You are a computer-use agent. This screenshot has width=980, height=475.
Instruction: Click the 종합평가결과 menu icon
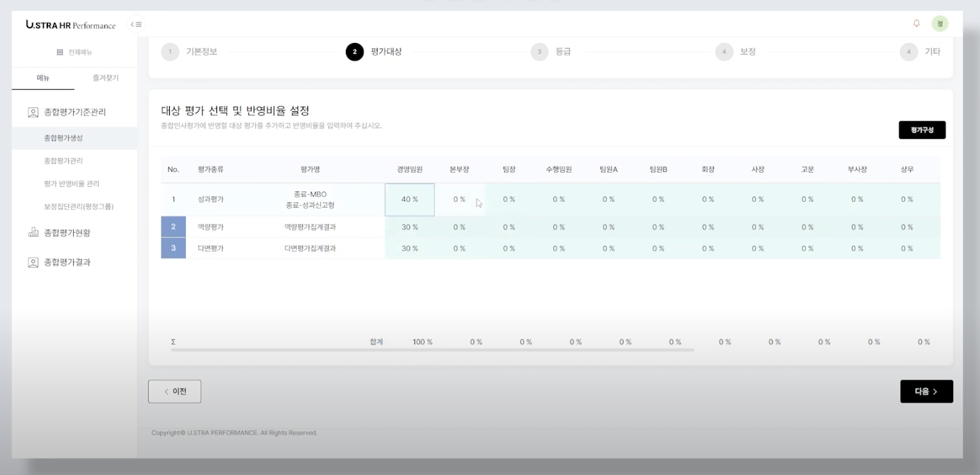click(33, 262)
